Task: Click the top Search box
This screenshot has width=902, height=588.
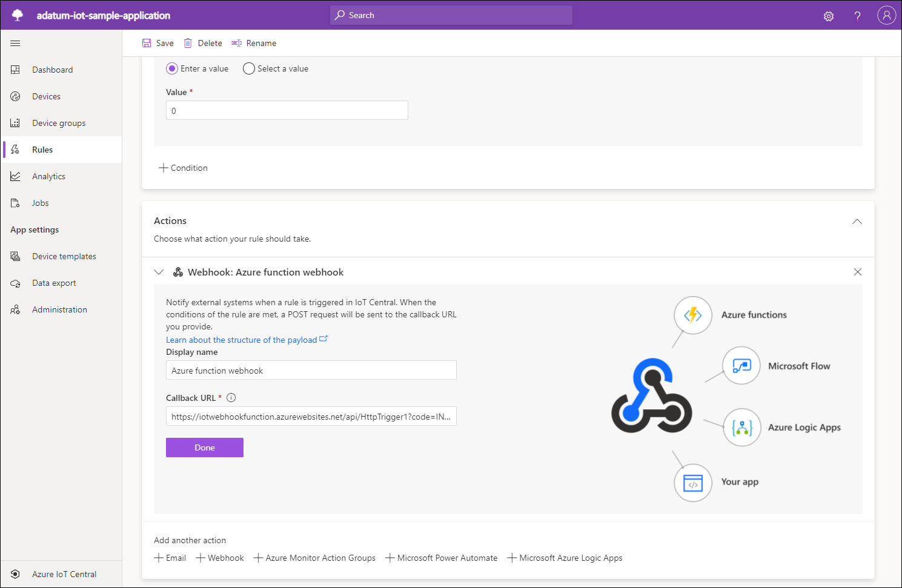Action: pos(451,15)
